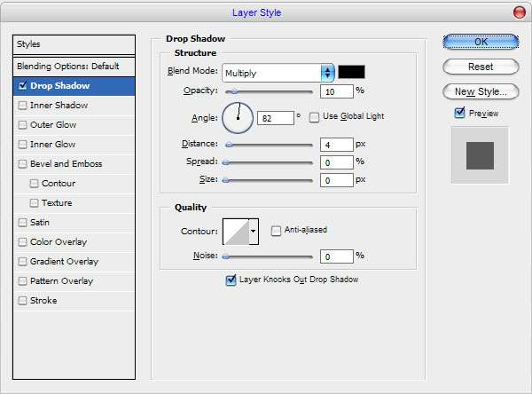Open the Stroke style settings
Screen dimensions: 532x394
[x=43, y=301]
